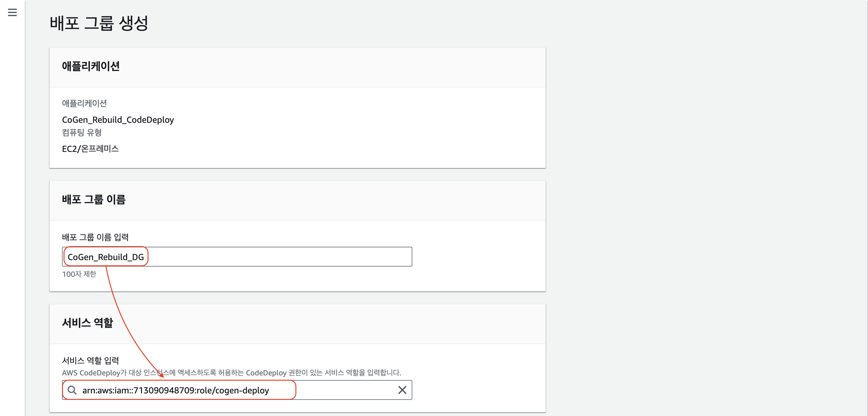The image size is (868, 416).
Task: Click the 배포 그룹 이름 section heading
Action: point(94,199)
